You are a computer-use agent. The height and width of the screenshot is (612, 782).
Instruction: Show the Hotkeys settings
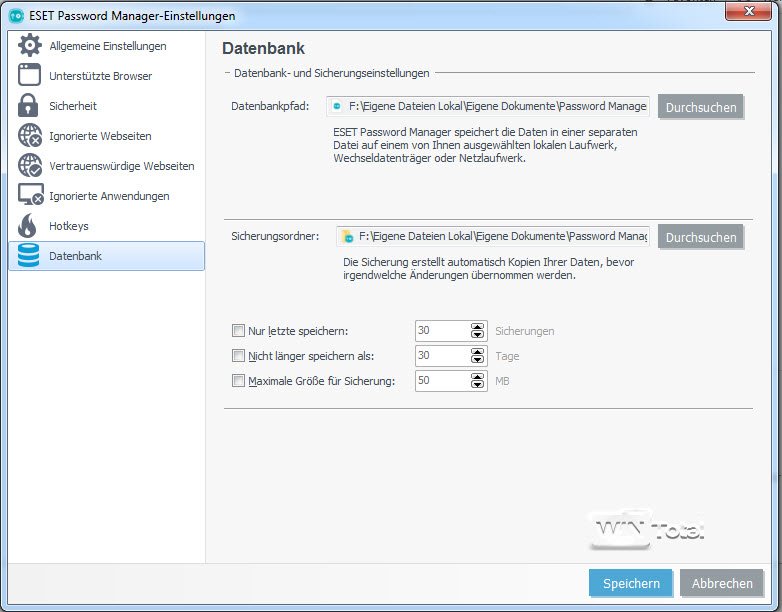click(106, 225)
